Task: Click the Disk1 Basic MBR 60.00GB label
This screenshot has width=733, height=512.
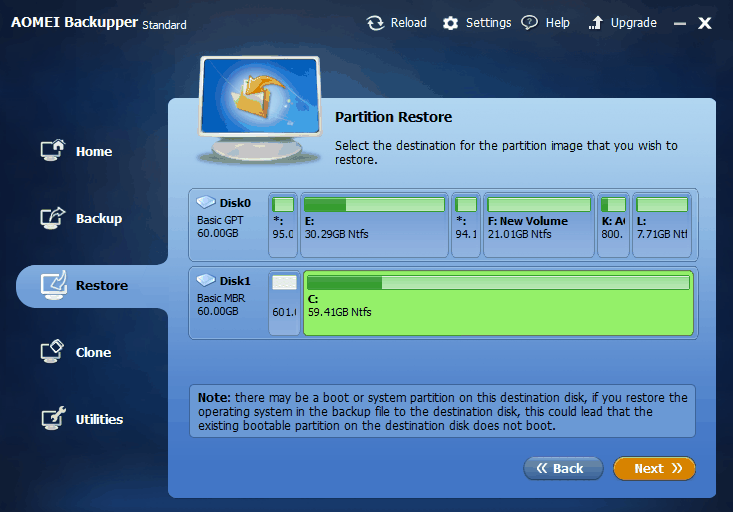Action: pyautogui.click(x=223, y=296)
